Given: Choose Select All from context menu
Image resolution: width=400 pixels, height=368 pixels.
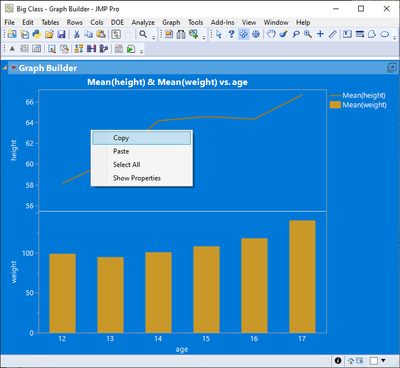Looking at the screenshot, I should point(142,165).
